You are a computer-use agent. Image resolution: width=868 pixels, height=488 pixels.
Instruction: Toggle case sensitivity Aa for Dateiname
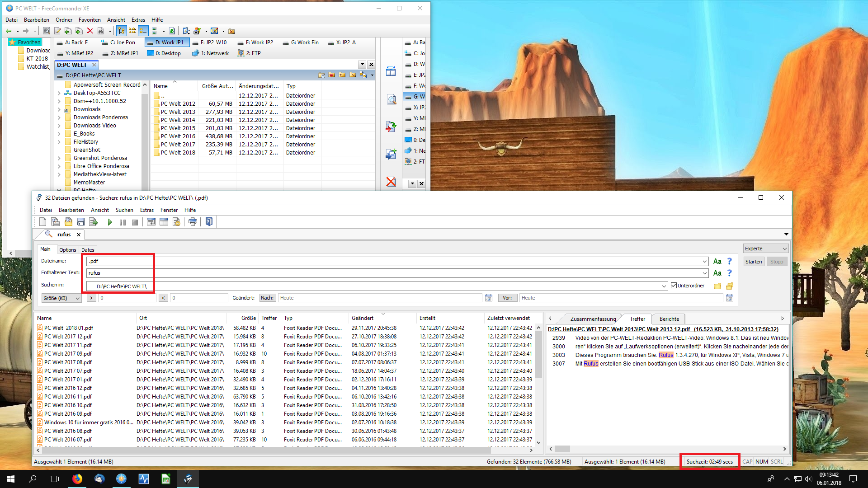(x=717, y=261)
